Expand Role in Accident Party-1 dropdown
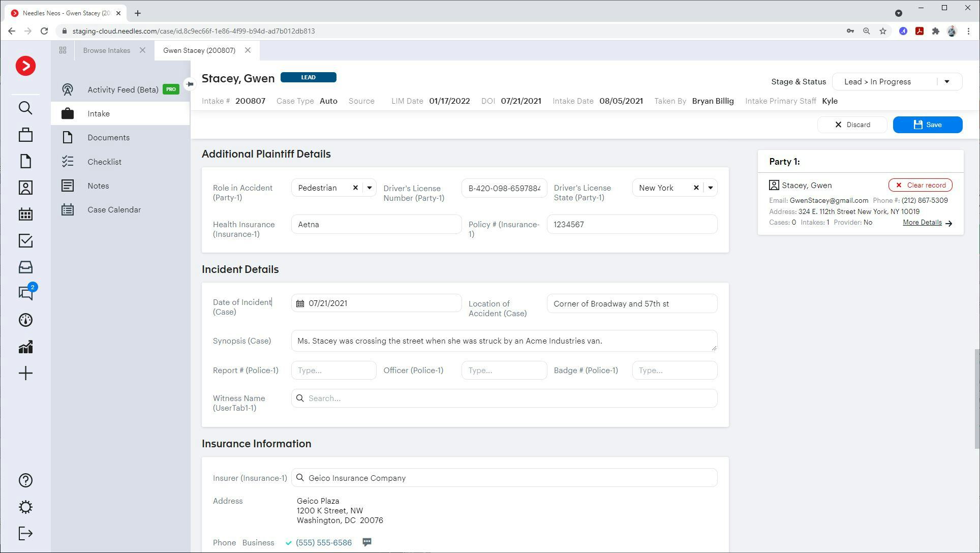The height and width of the screenshot is (553, 980). point(369,188)
